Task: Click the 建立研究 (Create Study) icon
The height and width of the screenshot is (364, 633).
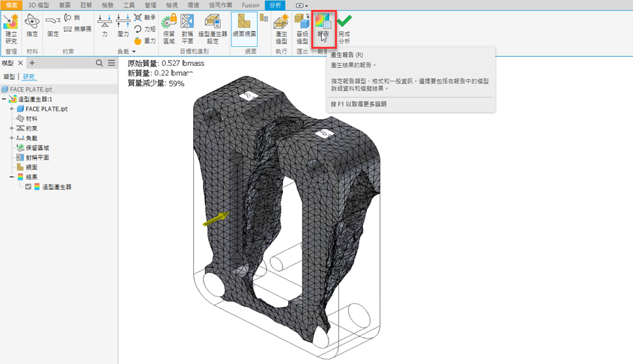Action: pyautogui.click(x=11, y=28)
